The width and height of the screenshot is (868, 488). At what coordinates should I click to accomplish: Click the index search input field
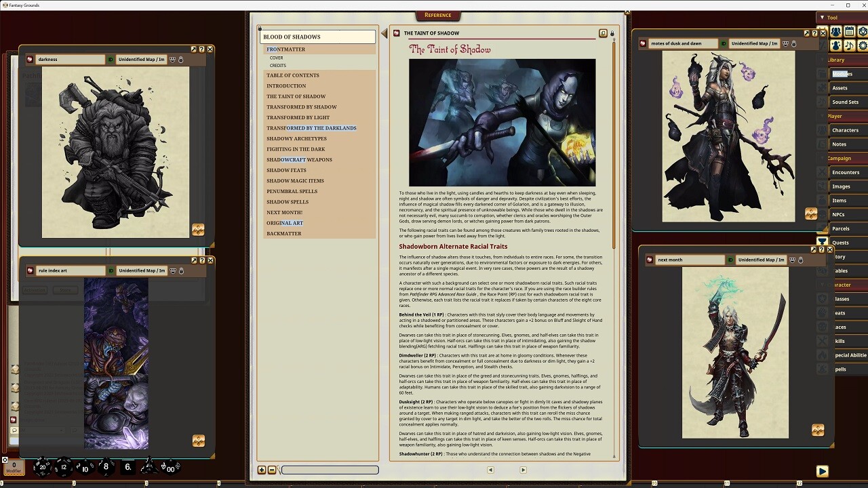(330, 470)
